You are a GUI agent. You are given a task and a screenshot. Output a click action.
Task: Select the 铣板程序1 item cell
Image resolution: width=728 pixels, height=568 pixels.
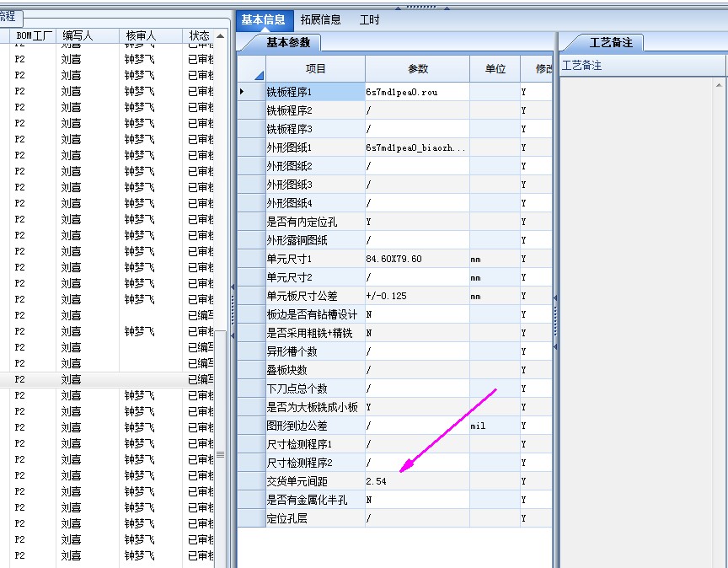click(316, 92)
